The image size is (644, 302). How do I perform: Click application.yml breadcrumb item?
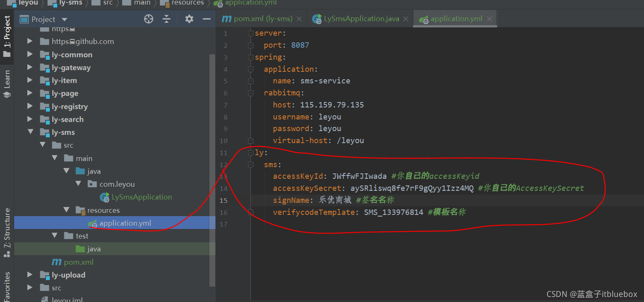tap(250, 3)
